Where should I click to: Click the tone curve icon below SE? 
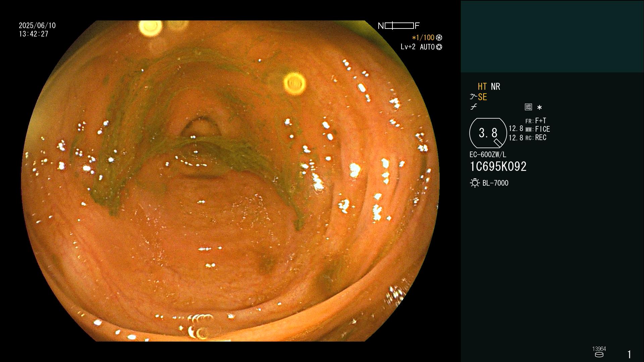click(474, 107)
